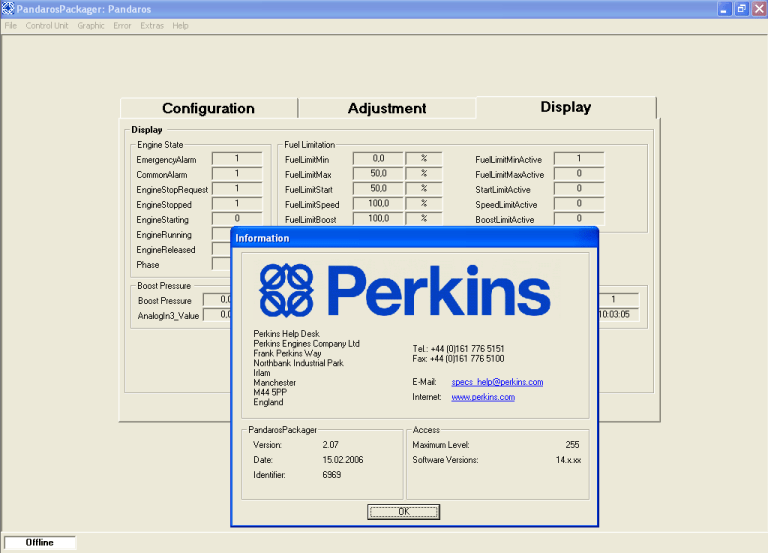The width and height of the screenshot is (768, 553).
Task: Open the www.perkins.com website link
Action: (x=483, y=397)
